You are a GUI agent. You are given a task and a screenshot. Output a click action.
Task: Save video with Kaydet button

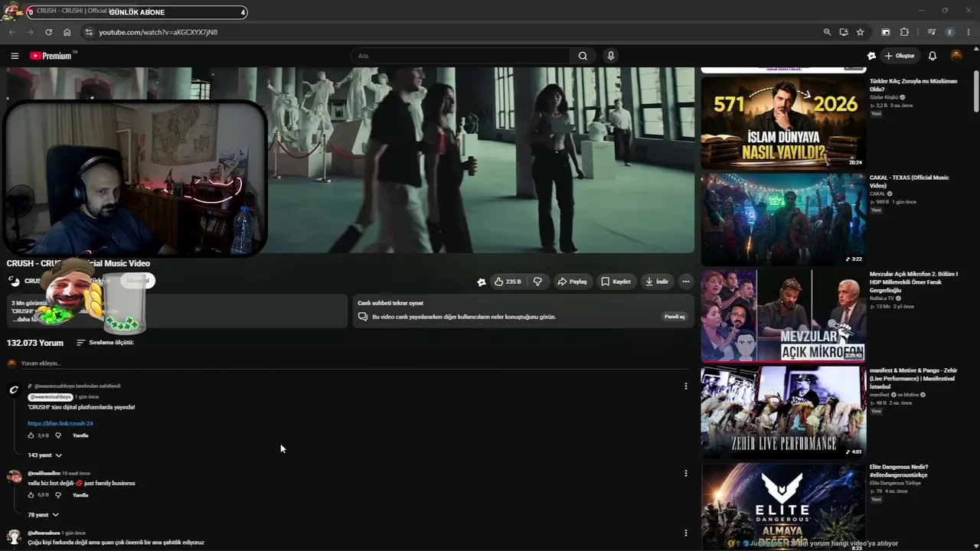pos(616,282)
